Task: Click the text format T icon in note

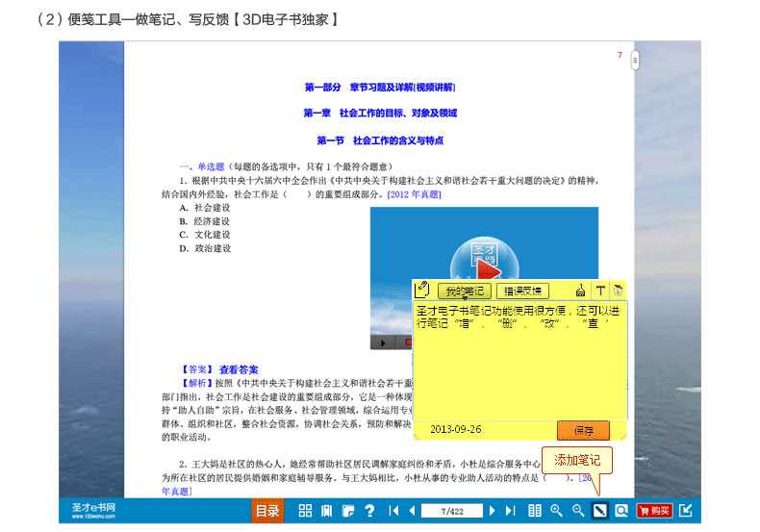Action: (600, 291)
